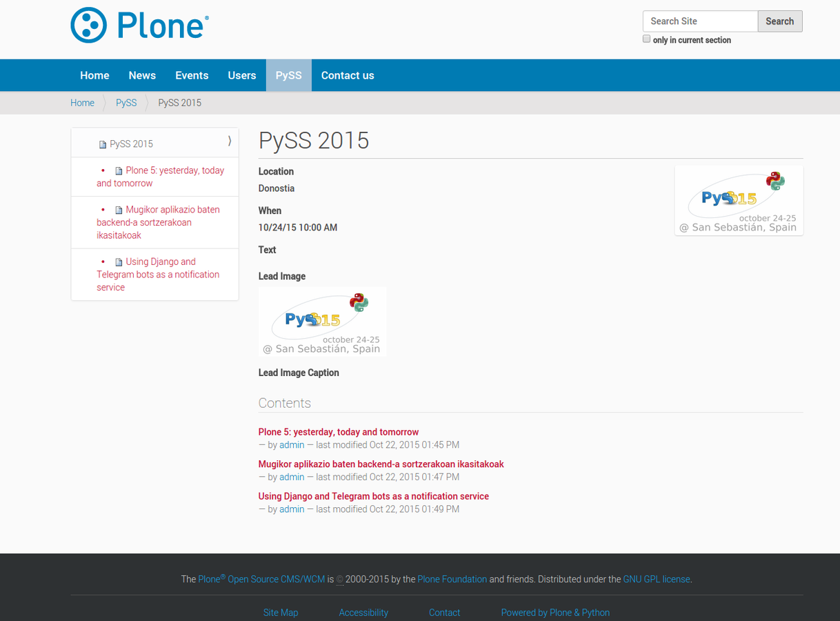
Task: Click the copyright symbol abbreviation in footer
Action: coord(340,580)
